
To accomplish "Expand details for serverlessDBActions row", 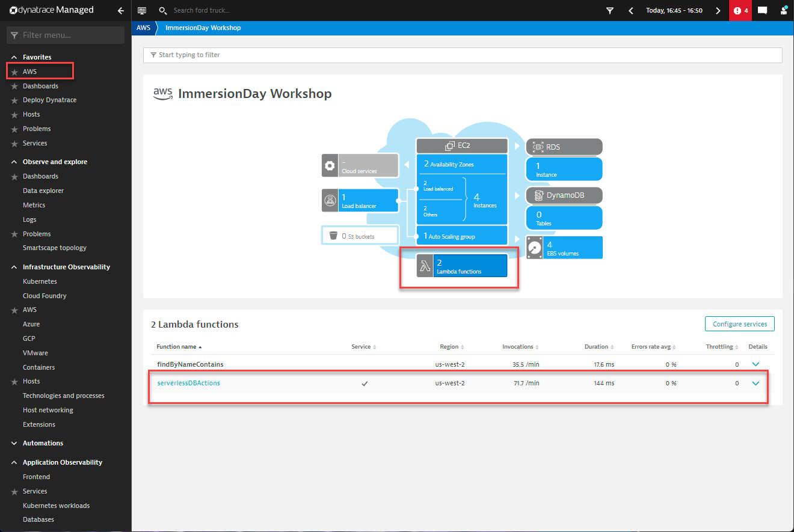I will 756,384.
